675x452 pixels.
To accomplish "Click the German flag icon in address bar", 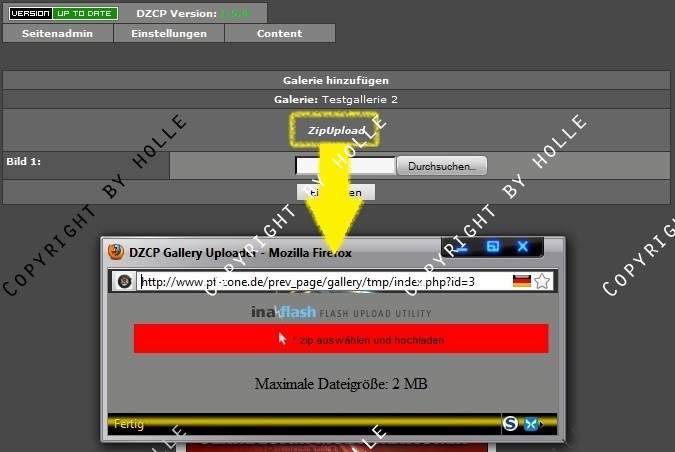I will [521, 281].
